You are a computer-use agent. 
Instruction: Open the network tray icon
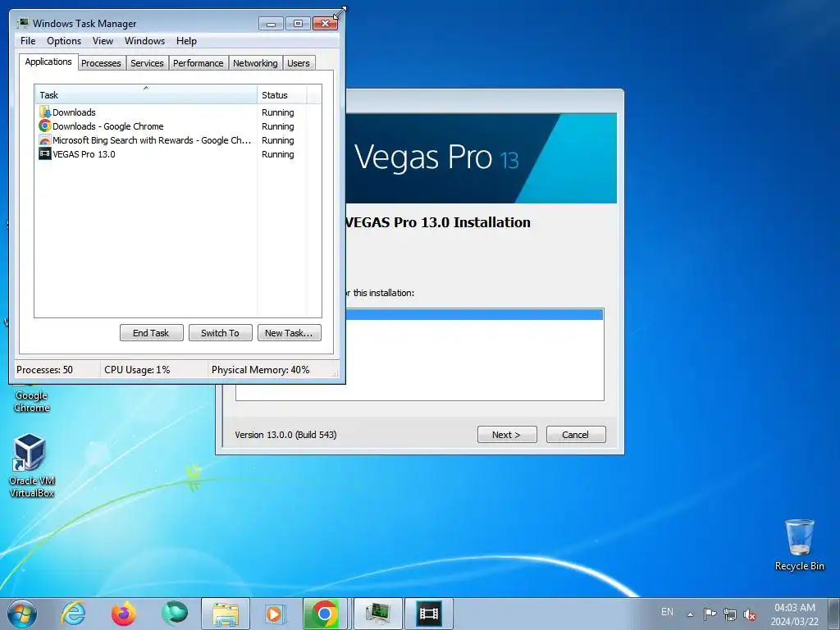pyautogui.click(x=729, y=614)
